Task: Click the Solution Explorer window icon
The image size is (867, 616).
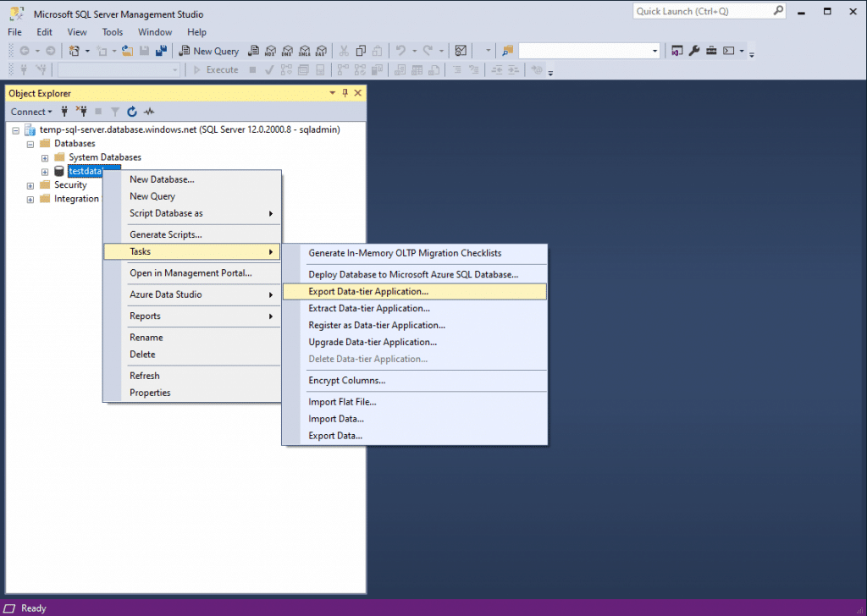Action: 676,51
